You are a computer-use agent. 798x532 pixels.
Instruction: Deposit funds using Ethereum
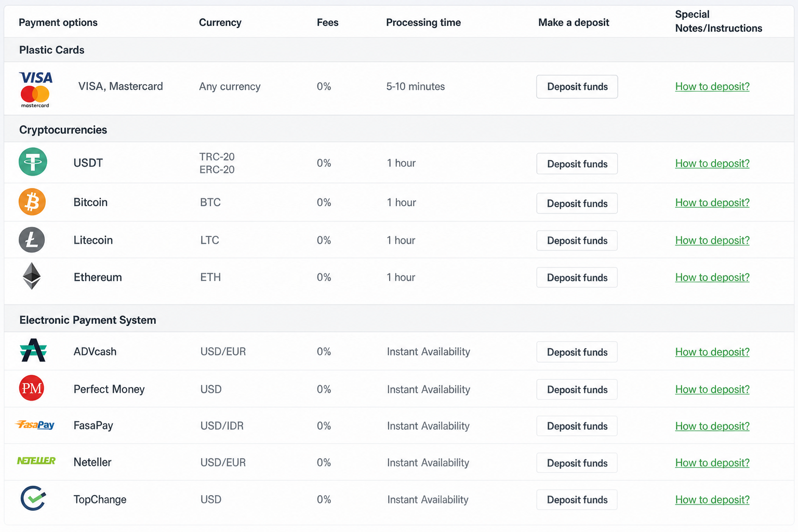pyautogui.click(x=577, y=277)
